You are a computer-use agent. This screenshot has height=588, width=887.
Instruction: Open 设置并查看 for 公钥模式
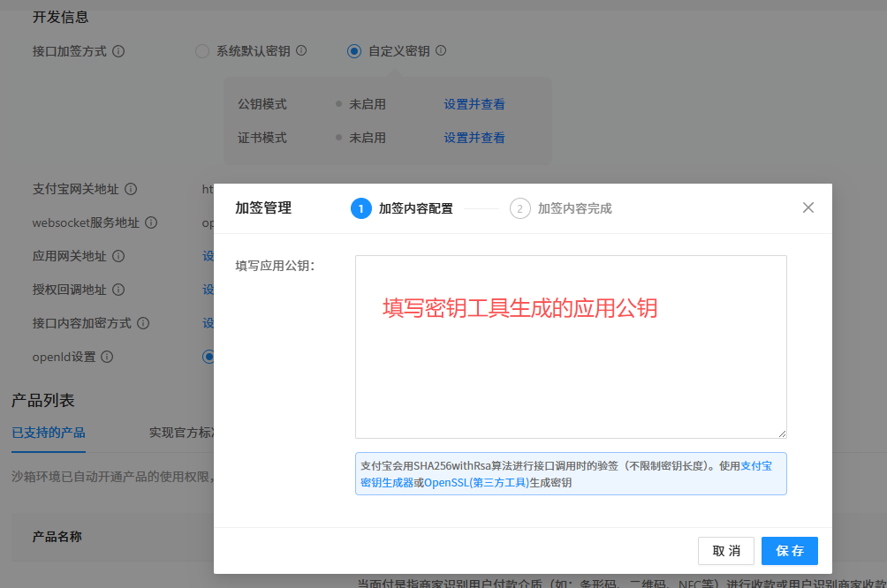[x=474, y=104]
